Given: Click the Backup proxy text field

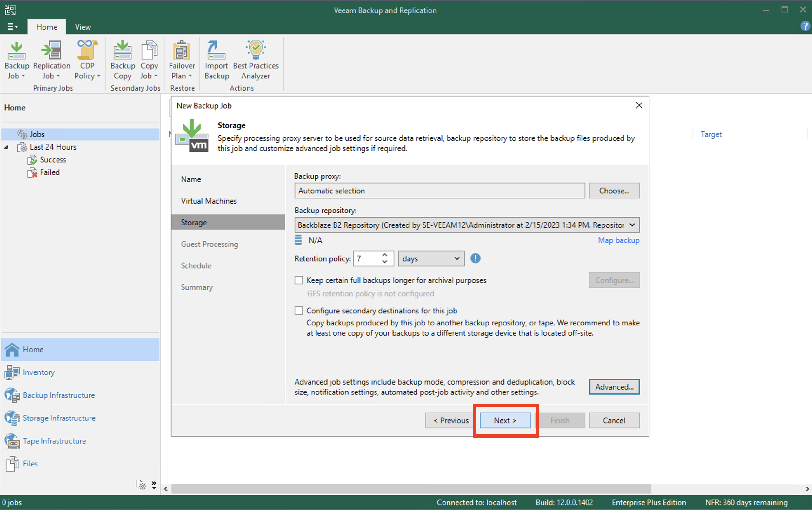Looking at the screenshot, I should [x=440, y=191].
